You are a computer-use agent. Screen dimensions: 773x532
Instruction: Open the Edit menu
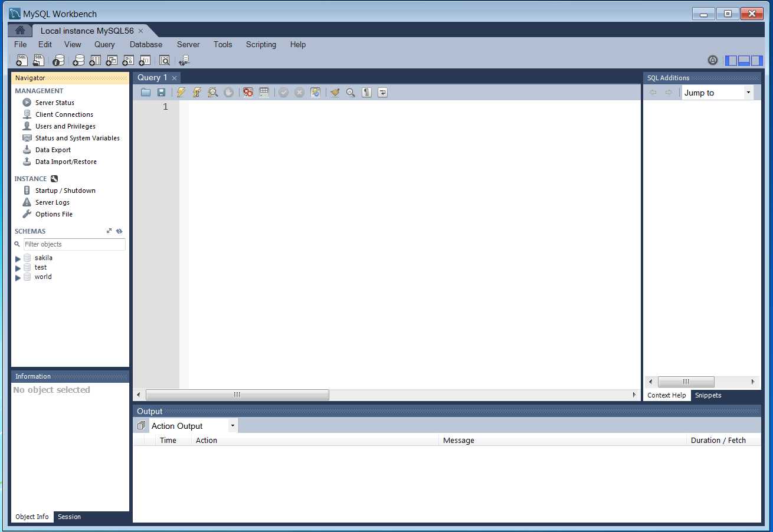45,44
